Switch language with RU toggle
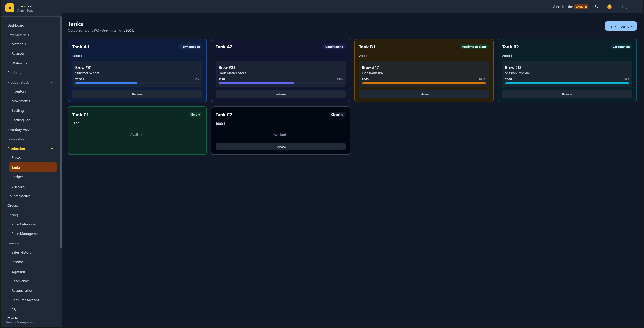 point(596,7)
